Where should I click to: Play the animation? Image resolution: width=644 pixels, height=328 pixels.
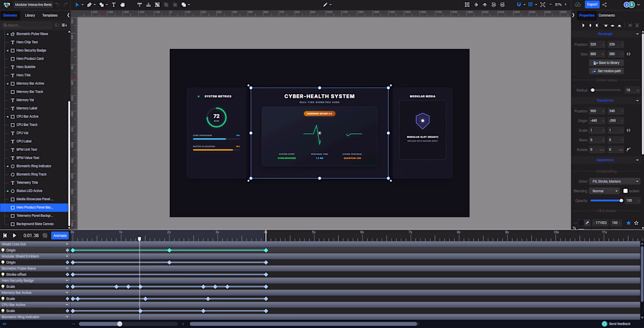(15, 236)
